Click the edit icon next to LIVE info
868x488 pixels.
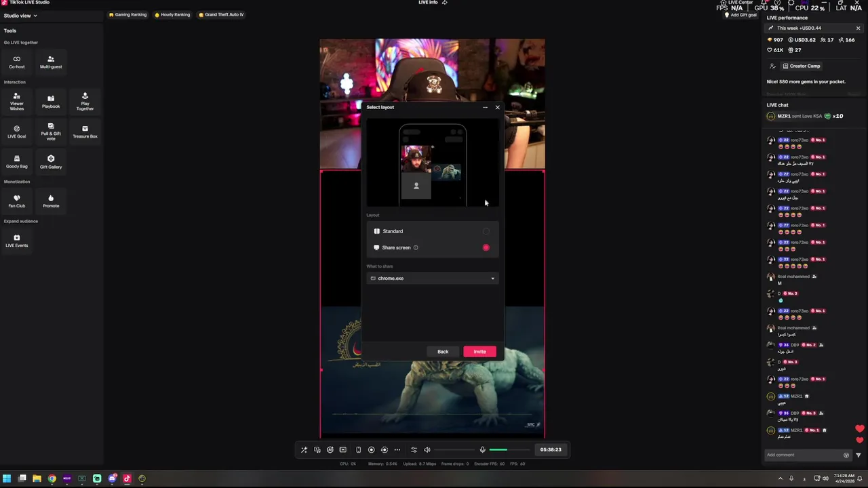pos(445,3)
